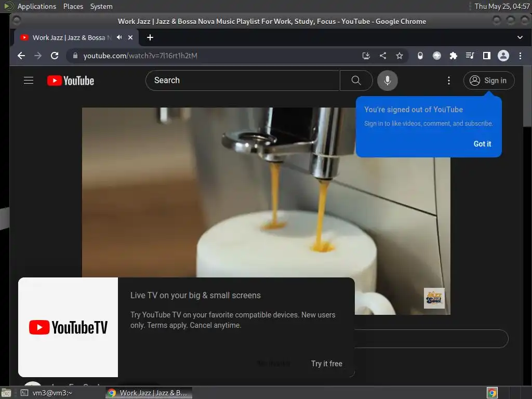Open the media controls toolbar icon
The width and height of the screenshot is (532, 399).
point(470,56)
